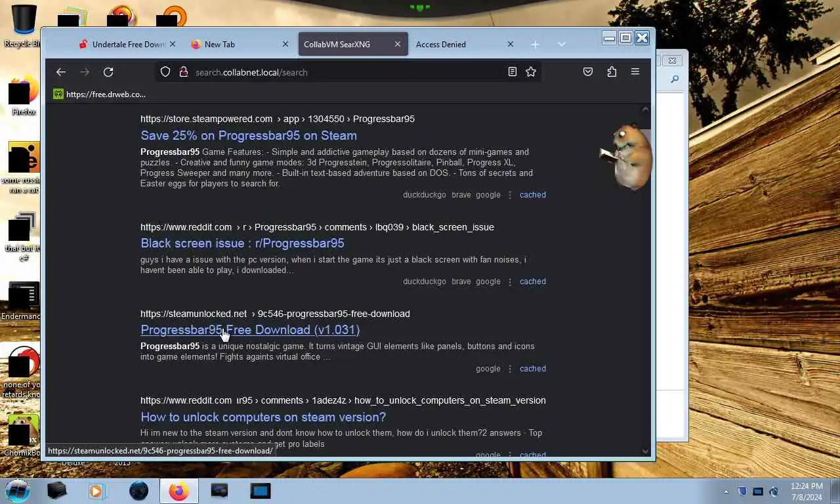Select Firefox in the taskbar

click(x=178, y=491)
